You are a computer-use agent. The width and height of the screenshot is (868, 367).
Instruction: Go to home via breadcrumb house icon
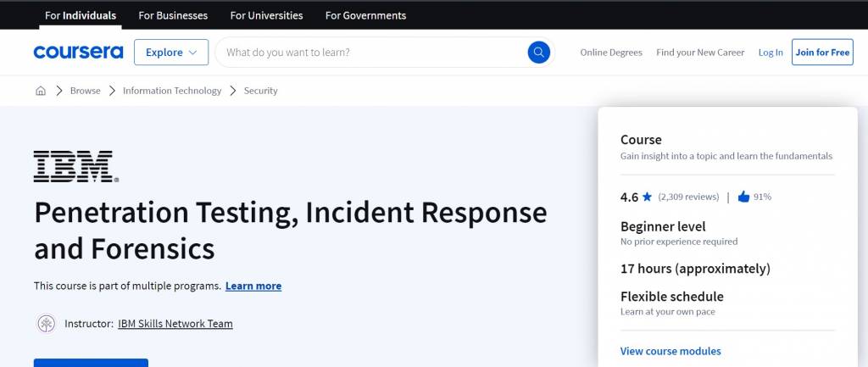pyautogui.click(x=41, y=91)
